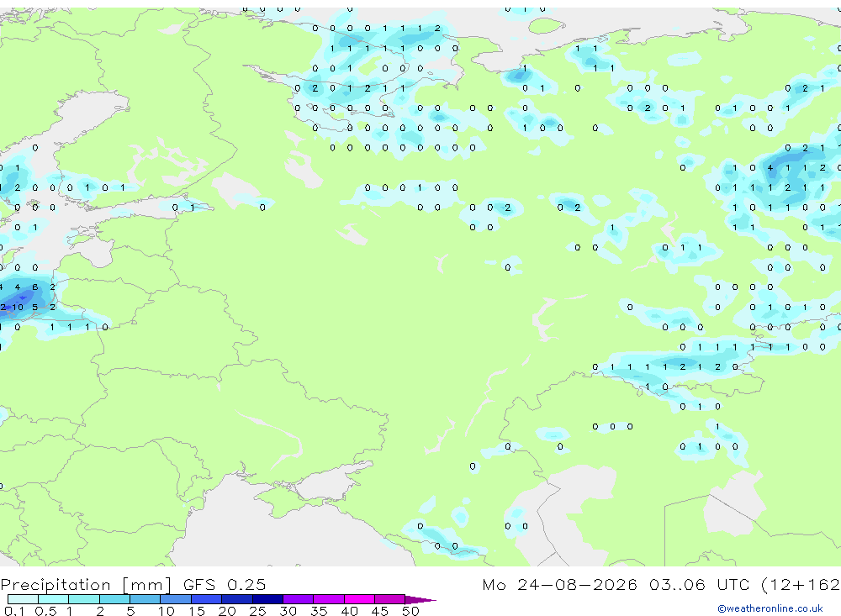Pick the legend swatch between 35 and 40

[329, 599]
